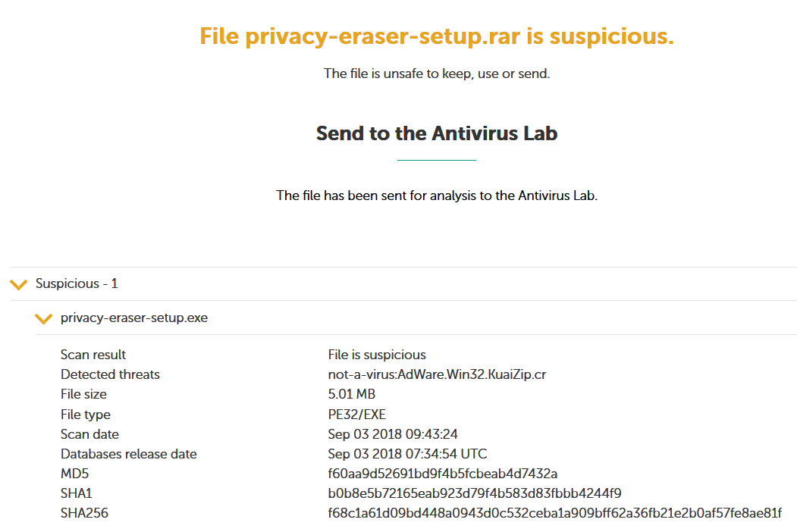The height and width of the screenshot is (532, 797).
Task: Click the "Detected threats" row label
Action: 110,374
